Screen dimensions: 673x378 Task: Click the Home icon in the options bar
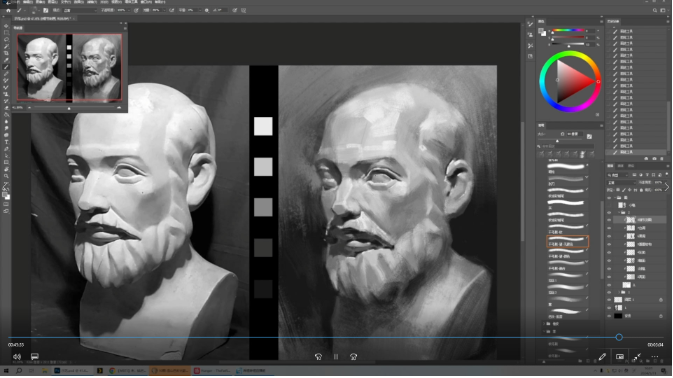pos(8,10)
